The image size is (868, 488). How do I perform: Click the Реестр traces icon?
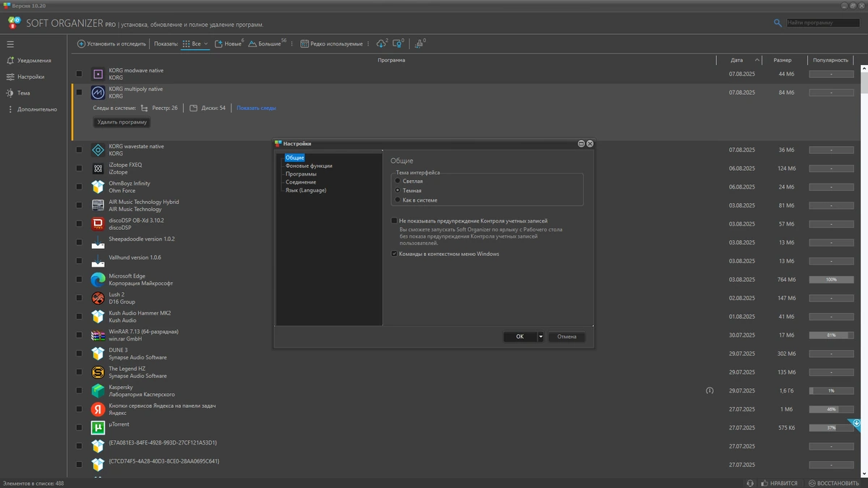point(144,108)
